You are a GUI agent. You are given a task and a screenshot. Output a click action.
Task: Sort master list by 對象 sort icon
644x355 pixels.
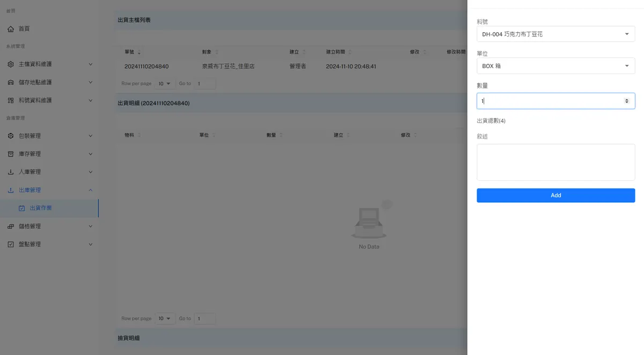(217, 52)
